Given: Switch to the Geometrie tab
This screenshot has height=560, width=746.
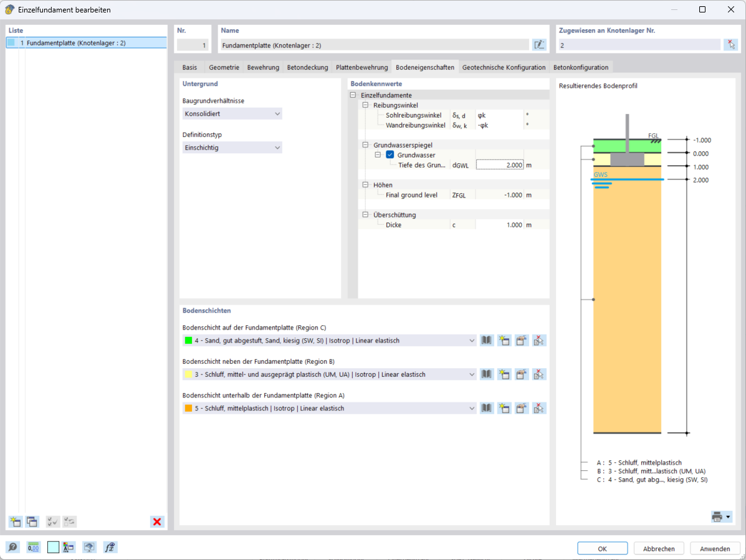Looking at the screenshot, I should click(224, 67).
